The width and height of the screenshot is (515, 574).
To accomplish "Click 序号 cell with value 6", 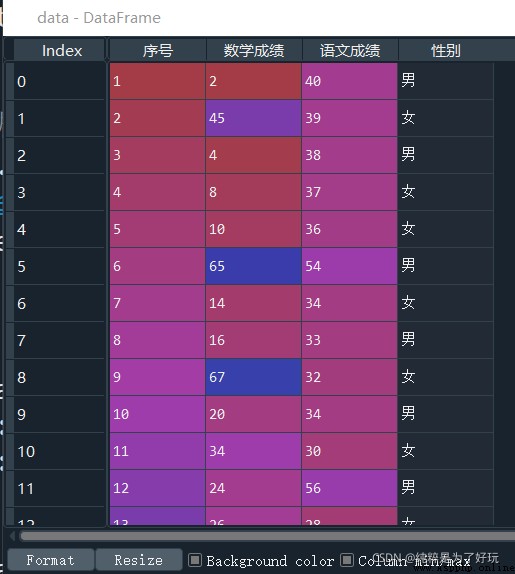I will point(157,266).
